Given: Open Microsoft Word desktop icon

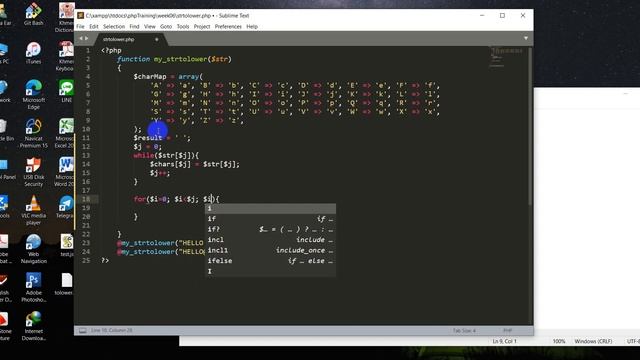Looking at the screenshot, I should tap(65, 172).
